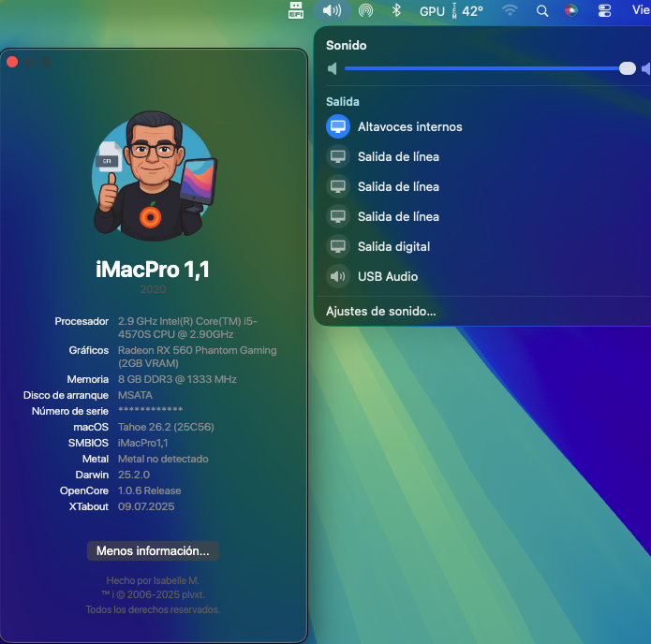The width and height of the screenshot is (651, 644).
Task: Click the Darwin value 25.2.0
Action: tap(134, 475)
